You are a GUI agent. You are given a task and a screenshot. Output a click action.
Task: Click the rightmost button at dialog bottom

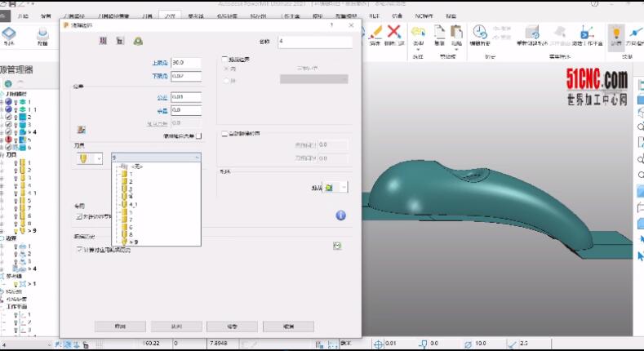(288, 326)
